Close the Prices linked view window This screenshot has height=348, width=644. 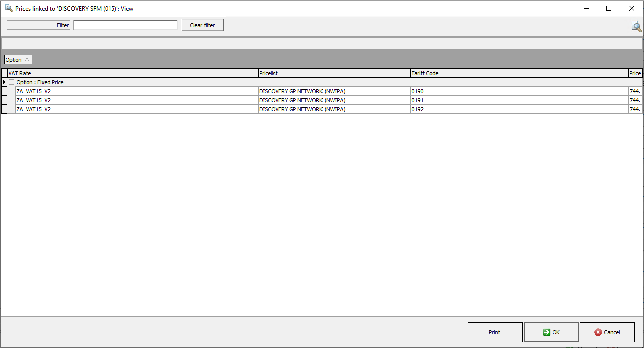[632, 8]
